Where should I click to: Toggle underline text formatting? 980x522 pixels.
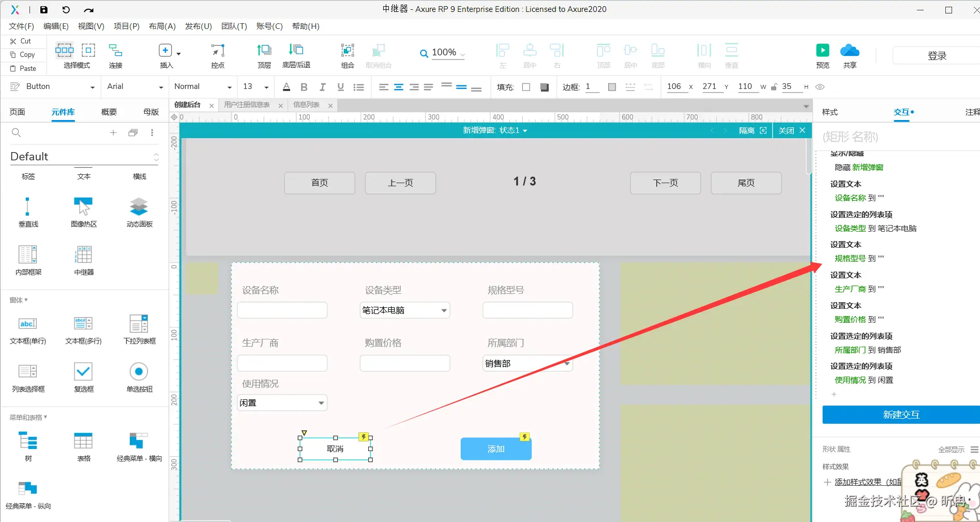(340, 87)
